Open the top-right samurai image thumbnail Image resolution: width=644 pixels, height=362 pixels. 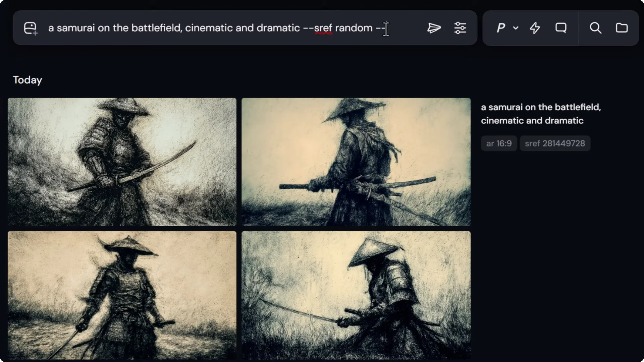click(356, 162)
